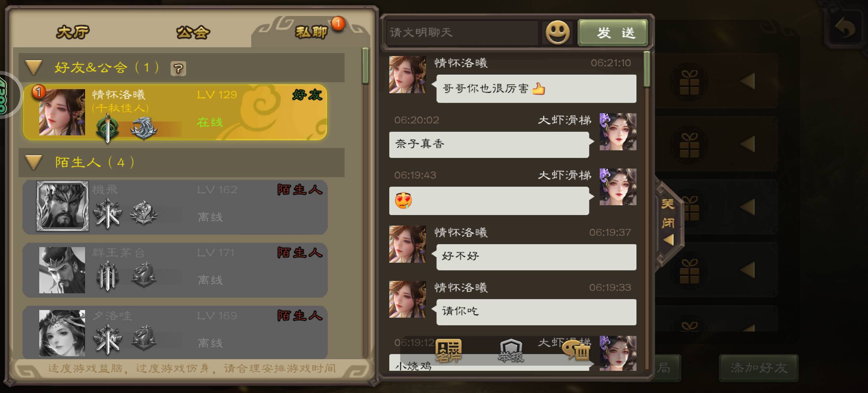
Task: Open the 私聊 private chat tab
Action: click(x=311, y=32)
